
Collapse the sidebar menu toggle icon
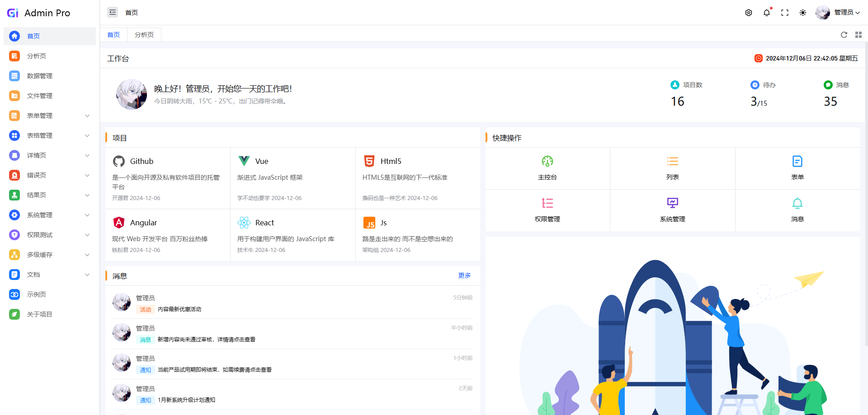click(x=113, y=12)
